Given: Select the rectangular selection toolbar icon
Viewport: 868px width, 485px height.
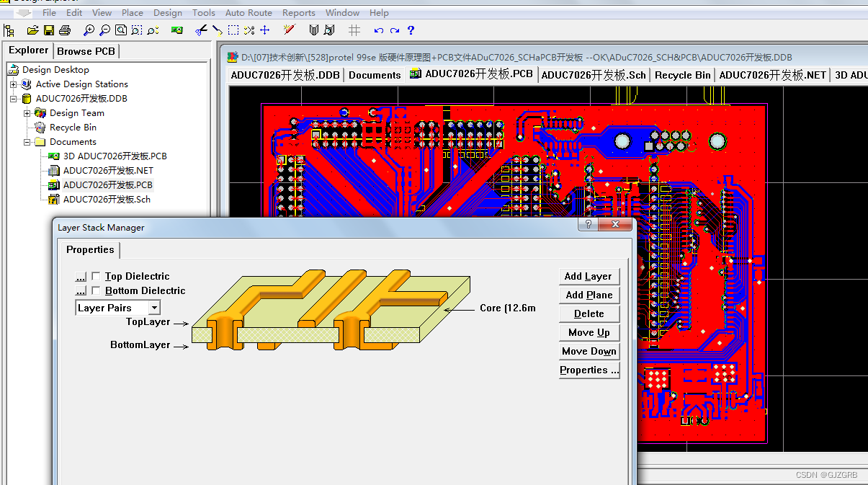Looking at the screenshot, I should pyautogui.click(x=233, y=30).
